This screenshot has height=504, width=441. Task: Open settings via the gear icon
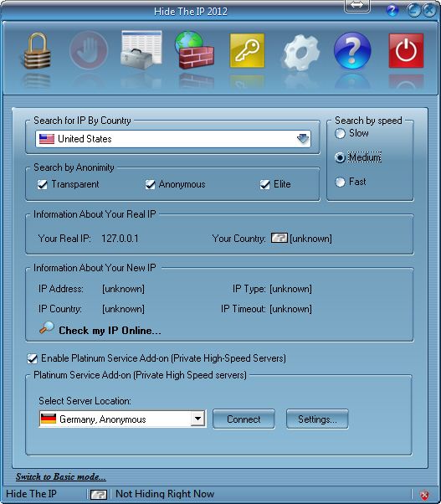(x=301, y=53)
